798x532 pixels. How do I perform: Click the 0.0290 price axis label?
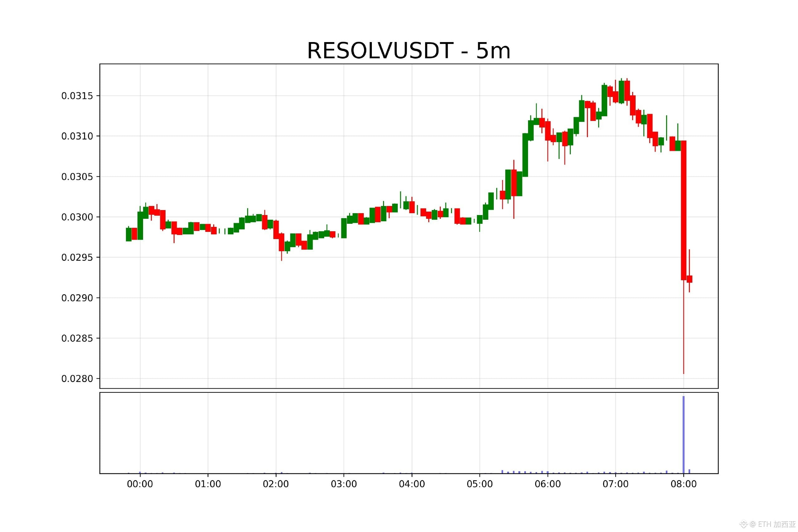click(x=77, y=298)
